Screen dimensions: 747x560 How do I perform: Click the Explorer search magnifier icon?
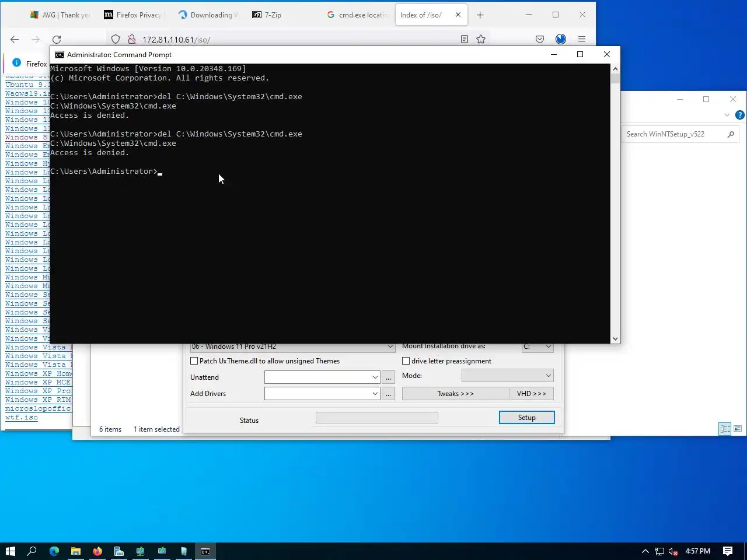pyautogui.click(x=731, y=134)
